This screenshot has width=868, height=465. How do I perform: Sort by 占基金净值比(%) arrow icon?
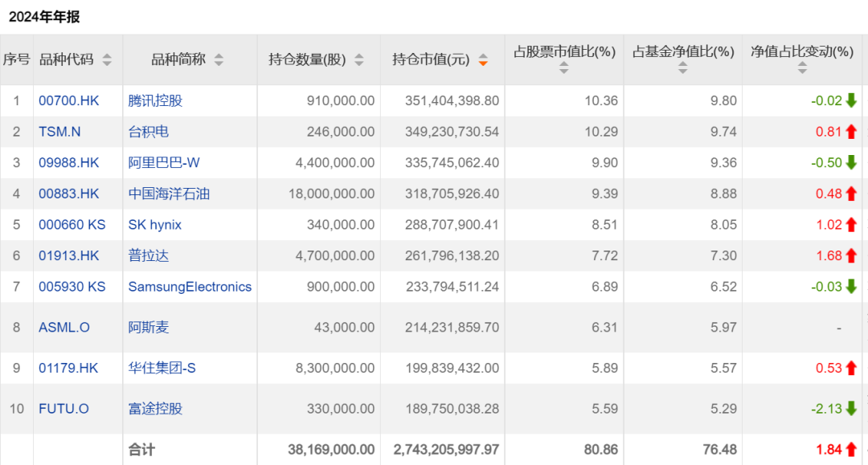tap(682, 69)
